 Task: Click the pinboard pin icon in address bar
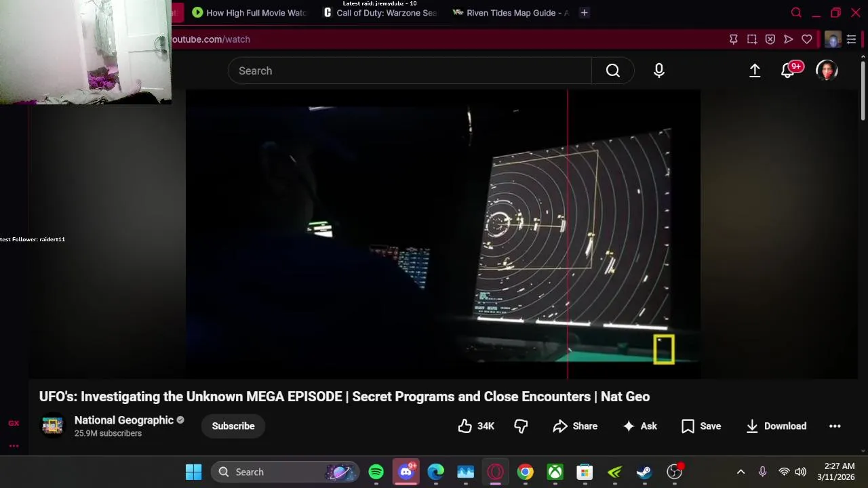tap(733, 39)
